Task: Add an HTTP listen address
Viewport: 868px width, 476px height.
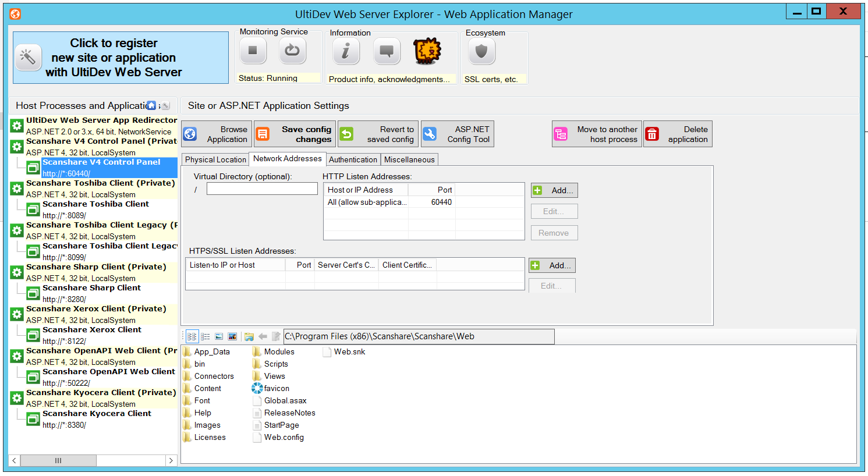Action: tap(554, 190)
